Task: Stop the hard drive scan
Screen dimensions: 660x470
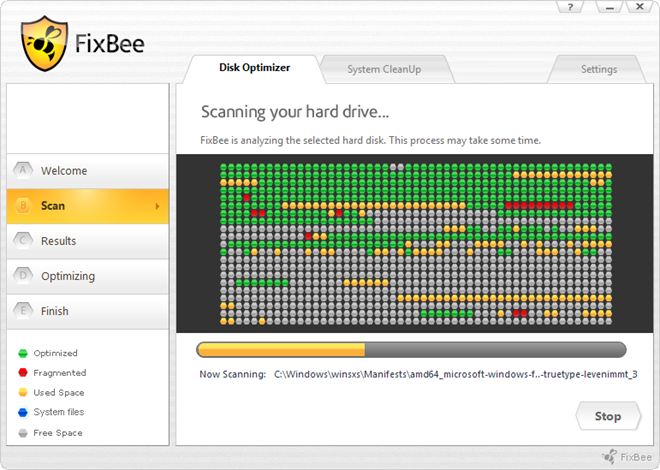Action: [x=608, y=416]
